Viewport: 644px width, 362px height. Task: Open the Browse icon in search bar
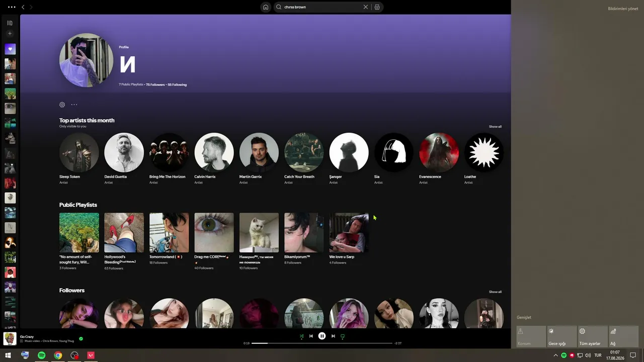(x=377, y=7)
